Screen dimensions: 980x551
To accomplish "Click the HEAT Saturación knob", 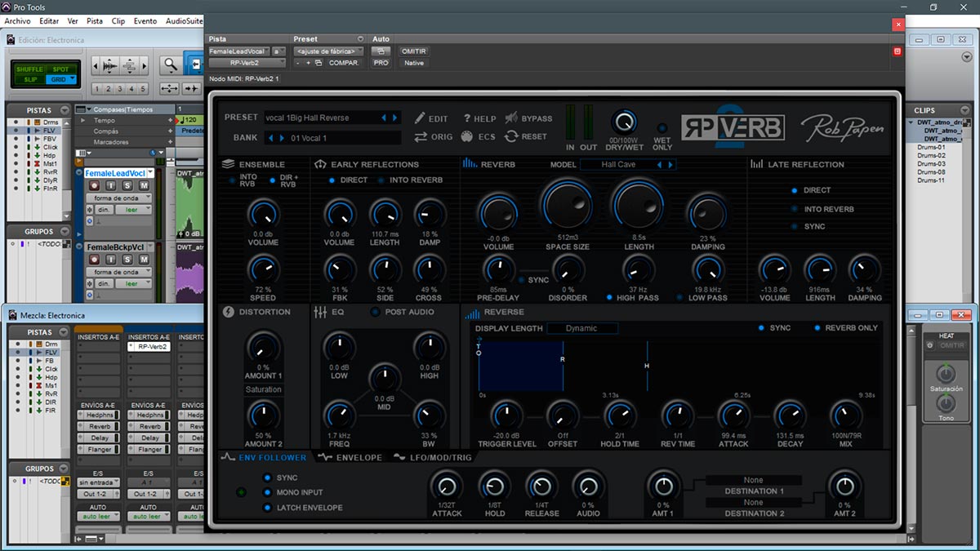I will [x=946, y=374].
